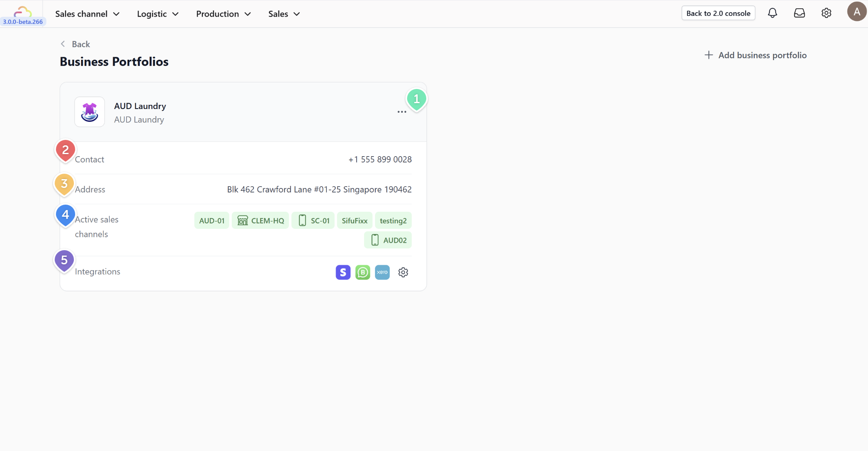Open the notifications bell icon
Image resolution: width=868 pixels, height=451 pixels.
click(x=772, y=13)
